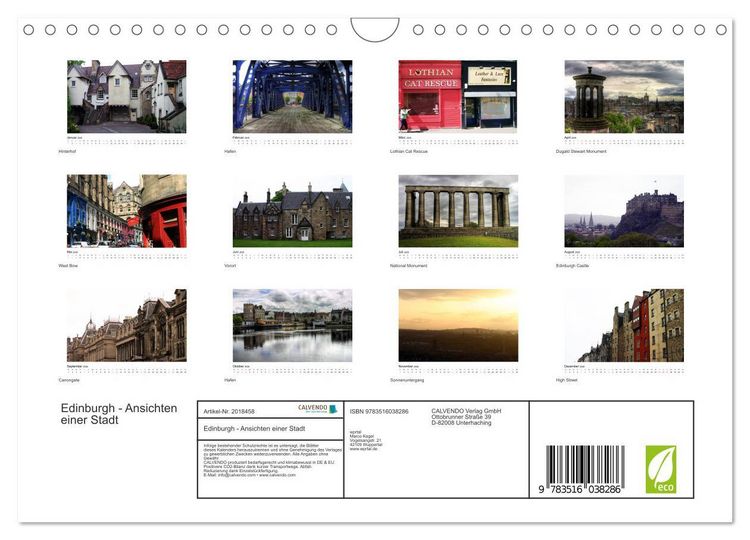750x540 pixels.
Task: Click the 'Lothian Cat Rescue' caption
Action: 408,151
